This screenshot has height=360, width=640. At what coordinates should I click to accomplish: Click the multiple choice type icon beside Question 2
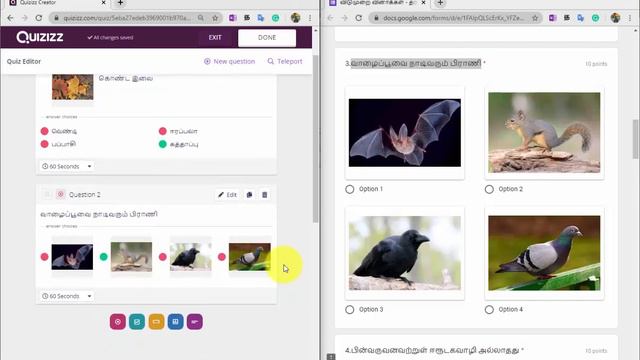pyautogui.click(x=60, y=194)
